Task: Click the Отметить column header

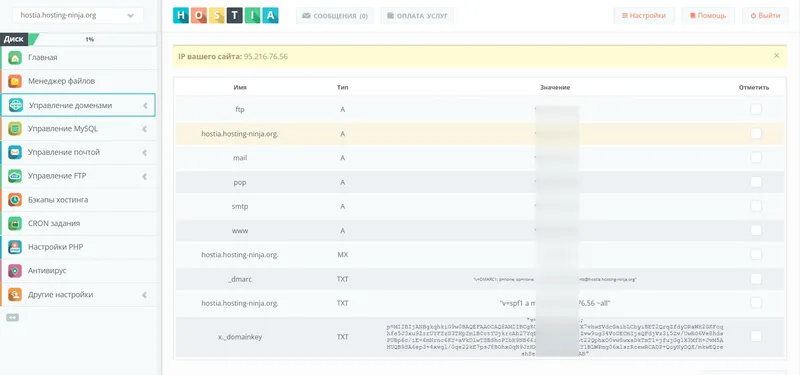Action: point(754,88)
